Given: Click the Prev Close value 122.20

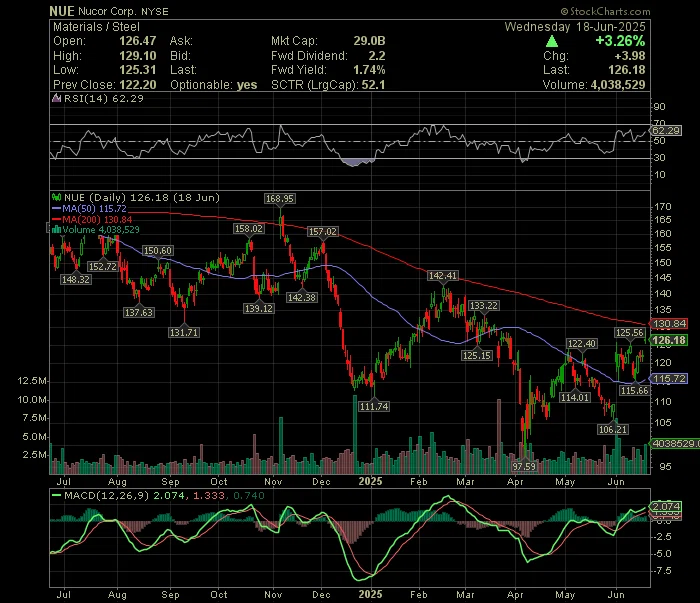Looking at the screenshot, I should click(x=138, y=85).
